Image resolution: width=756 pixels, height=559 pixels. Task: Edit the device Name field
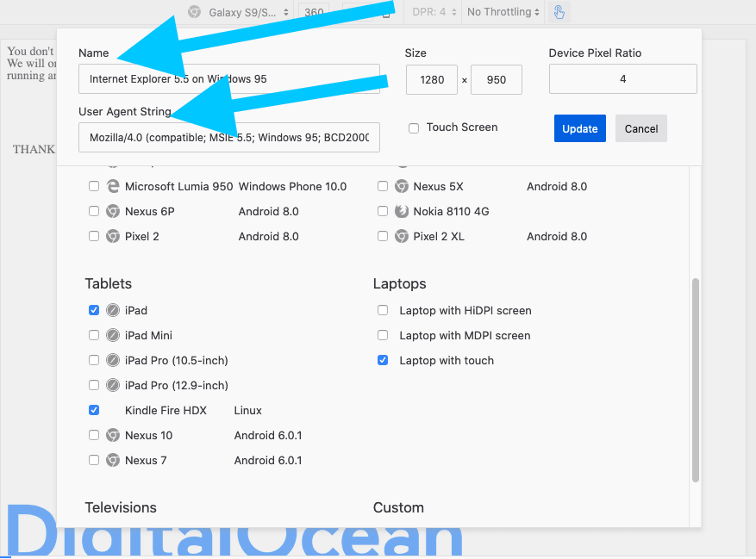(x=229, y=79)
